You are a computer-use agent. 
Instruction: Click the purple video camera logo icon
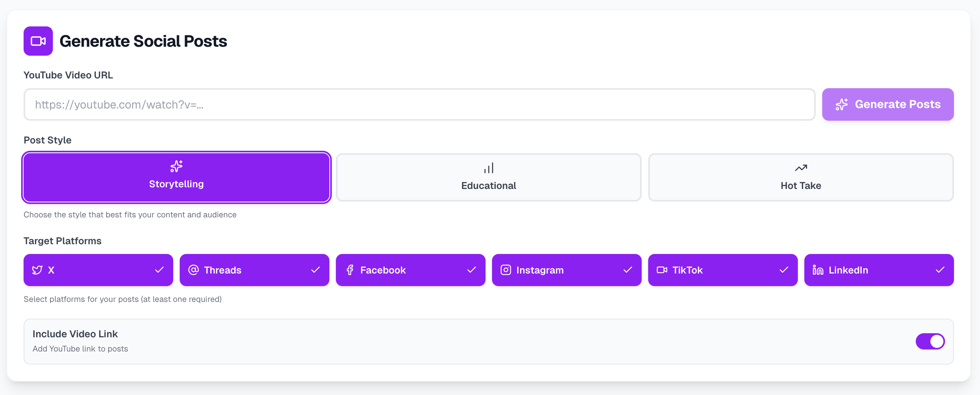point(38,41)
